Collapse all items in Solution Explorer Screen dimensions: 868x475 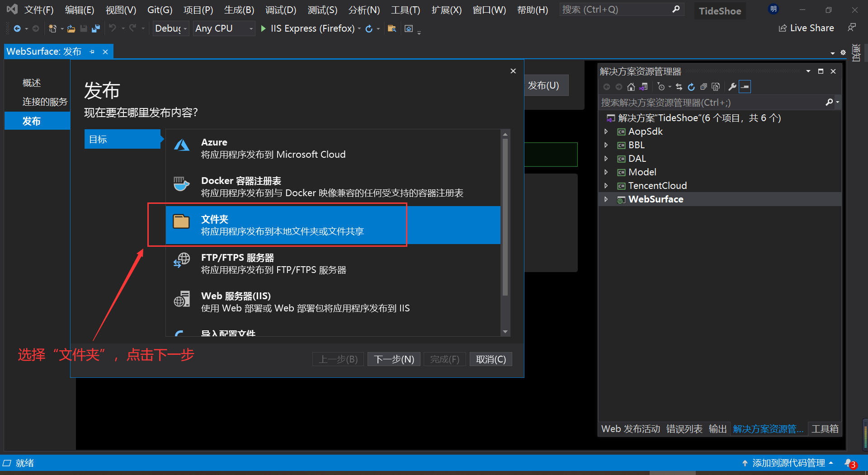[x=703, y=87]
